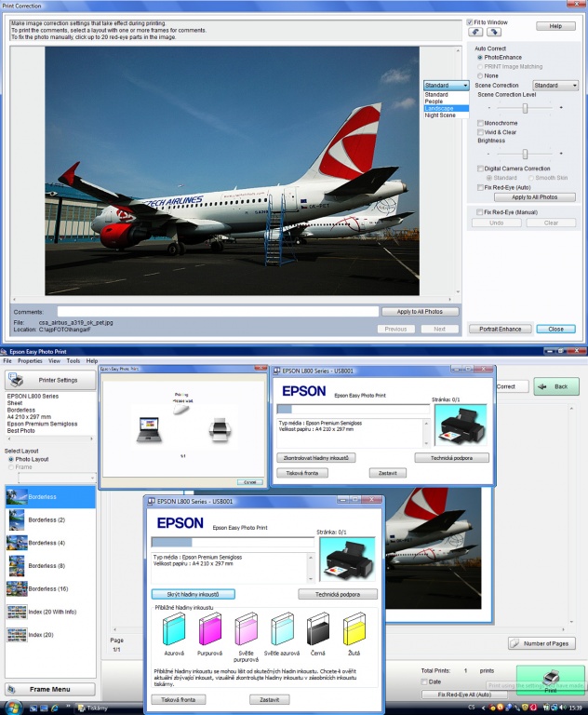588x715 pixels.
Task: Open the Scene Correction dropdown
Action: tap(555, 86)
